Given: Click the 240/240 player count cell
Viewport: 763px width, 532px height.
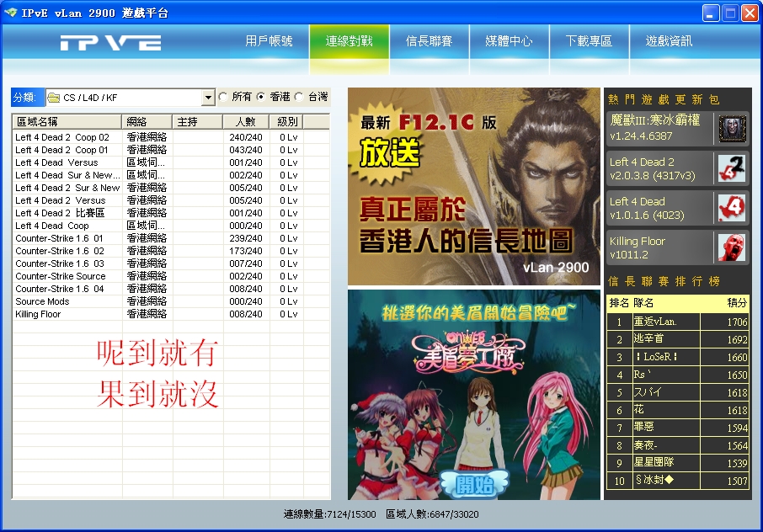Looking at the screenshot, I should click(246, 137).
